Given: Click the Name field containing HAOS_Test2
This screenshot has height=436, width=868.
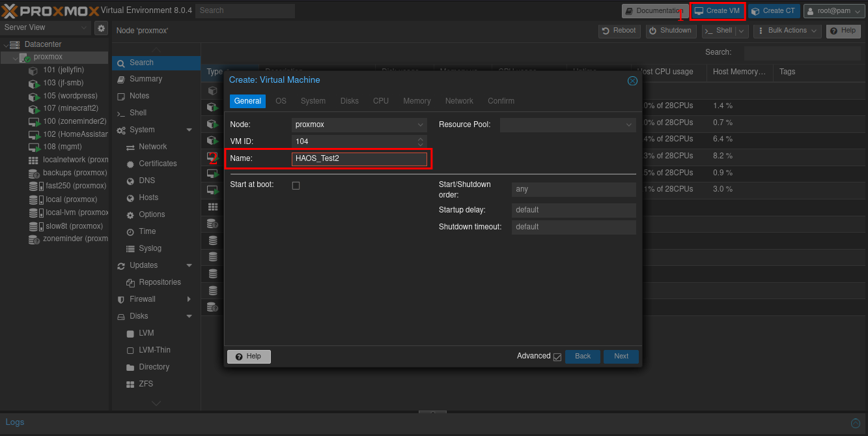Looking at the screenshot, I should click(x=359, y=158).
